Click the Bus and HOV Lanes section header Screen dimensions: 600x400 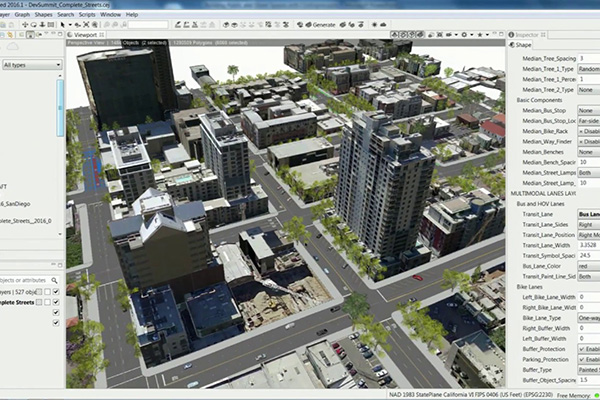(540, 204)
